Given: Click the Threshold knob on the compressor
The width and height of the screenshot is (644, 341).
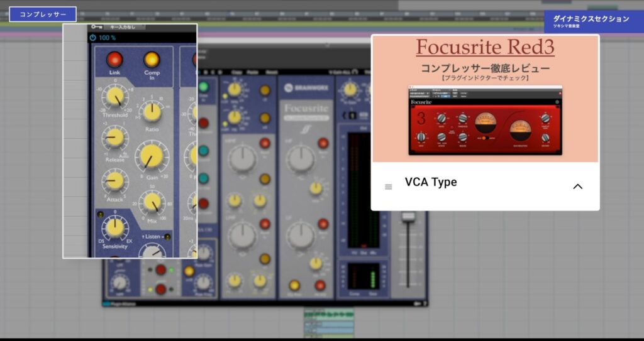Looking at the screenshot, I should (115, 97).
